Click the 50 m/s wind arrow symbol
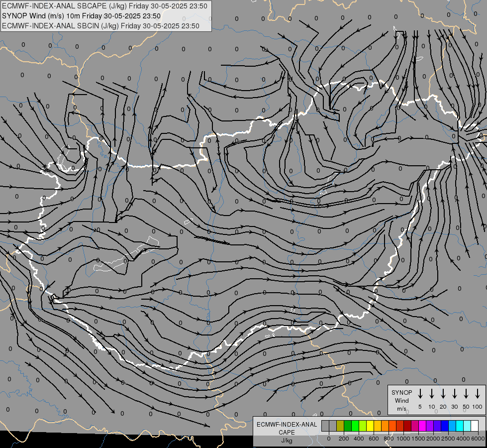This screenshot has width=487, height=448. click(466, 394)
